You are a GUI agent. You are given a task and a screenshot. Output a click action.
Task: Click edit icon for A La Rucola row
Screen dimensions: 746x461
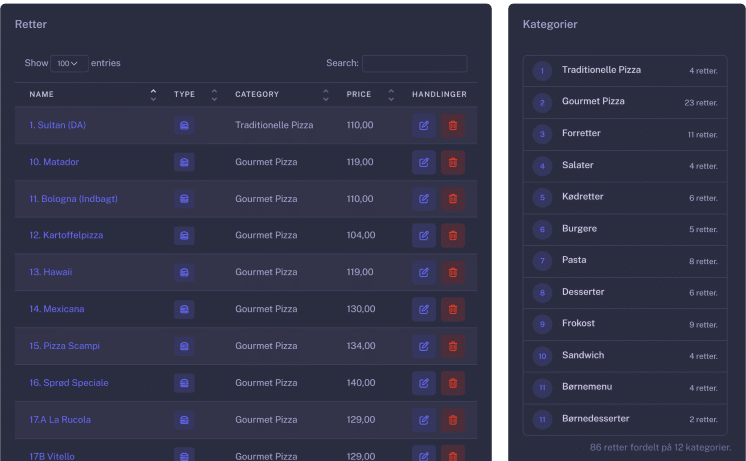click(x=423, y=420)
